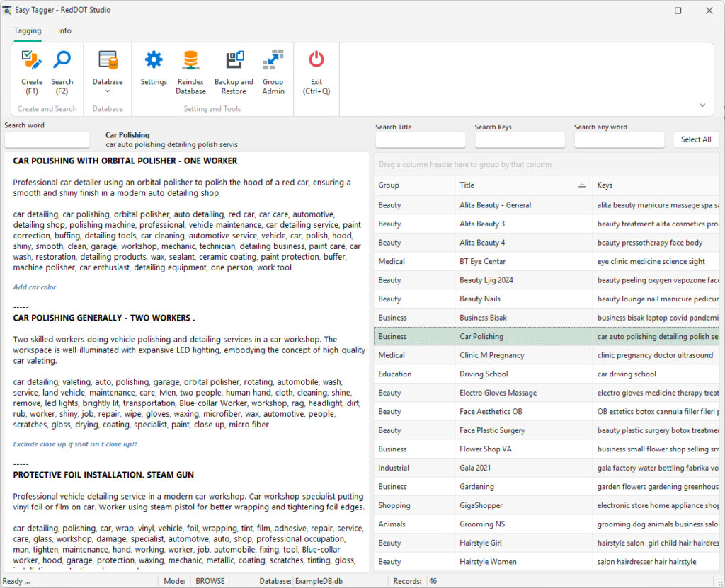Collapse the ribbon using the chevron
This screenshot has height=588, width=725.
tap(702, 105)
